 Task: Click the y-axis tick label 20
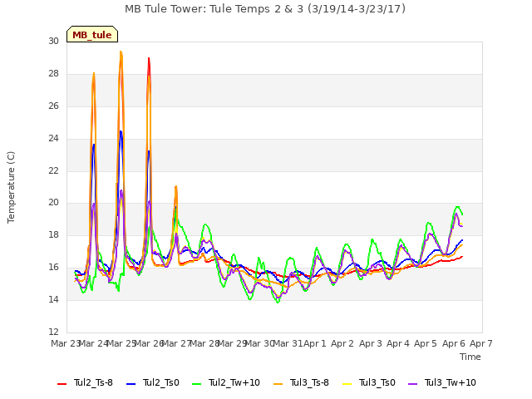tap(53, 203)
